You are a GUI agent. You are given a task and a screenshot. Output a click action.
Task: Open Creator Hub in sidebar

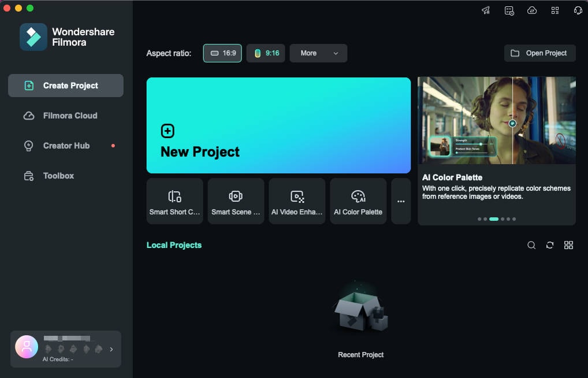point(66,146)
